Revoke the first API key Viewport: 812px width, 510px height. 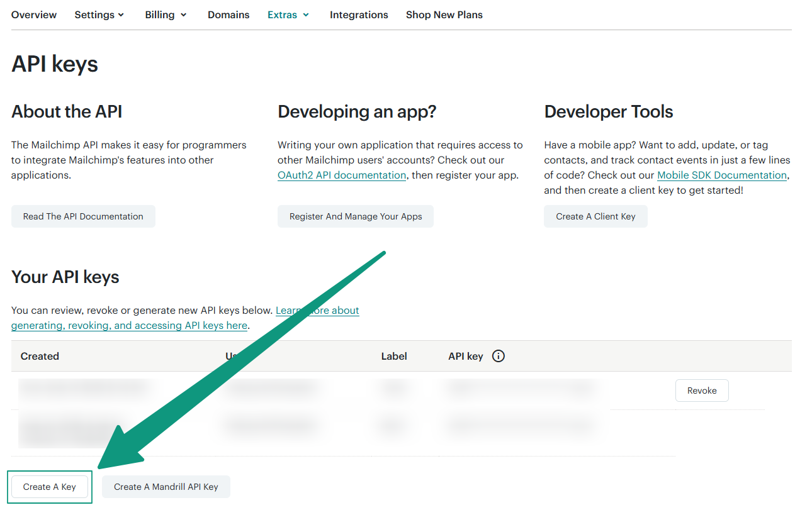[702, 391]
